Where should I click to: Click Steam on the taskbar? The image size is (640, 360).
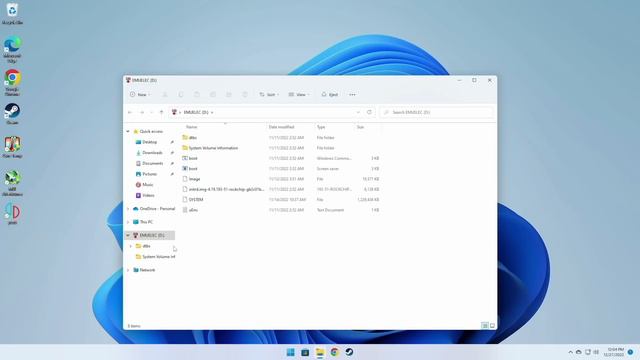point(349,352)
